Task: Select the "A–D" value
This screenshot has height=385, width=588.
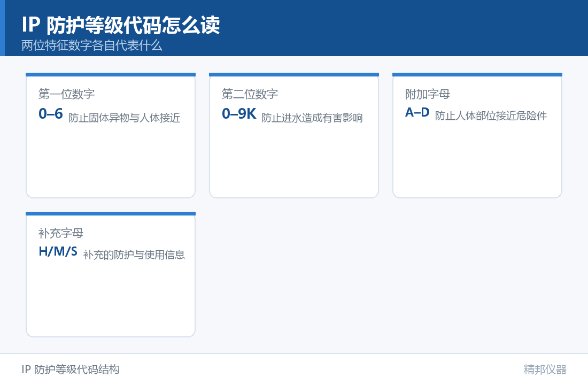Action: (417, 112)
